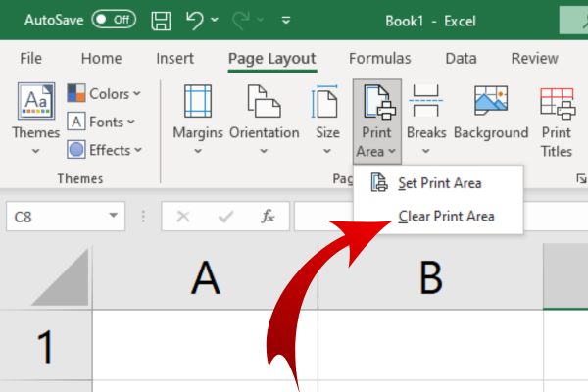Click the Orientation pages icon
The height and width of the screenshot is (392, 588).
(264, 101)
